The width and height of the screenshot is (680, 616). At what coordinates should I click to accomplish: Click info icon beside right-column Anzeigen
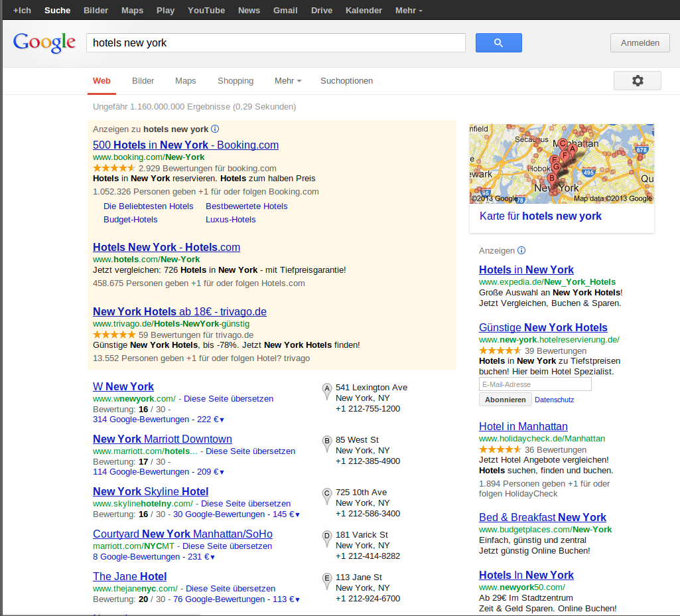tap(521, 251)
